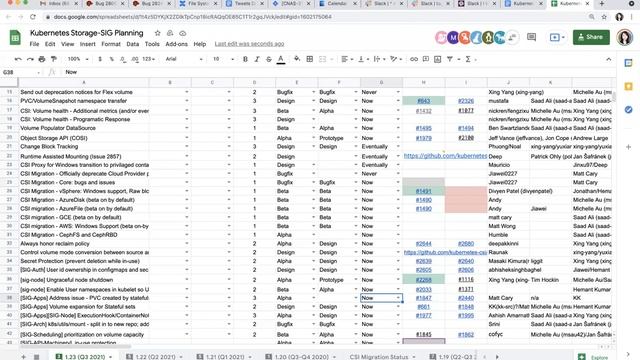Open the github link in Runtime Assisted Mounting row
Screen dimensions: 640x360
tap(445, 156)
